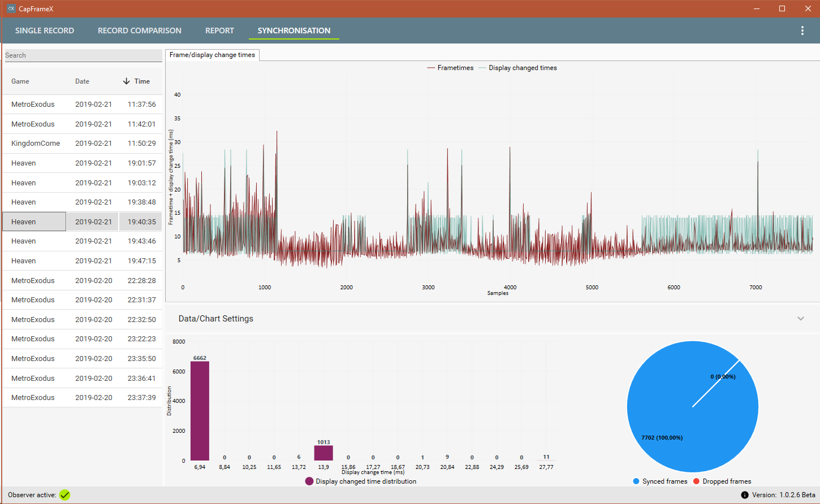
Task: Select the KingdomCome record at 11:50:29
Action: (x=83, y=144)
